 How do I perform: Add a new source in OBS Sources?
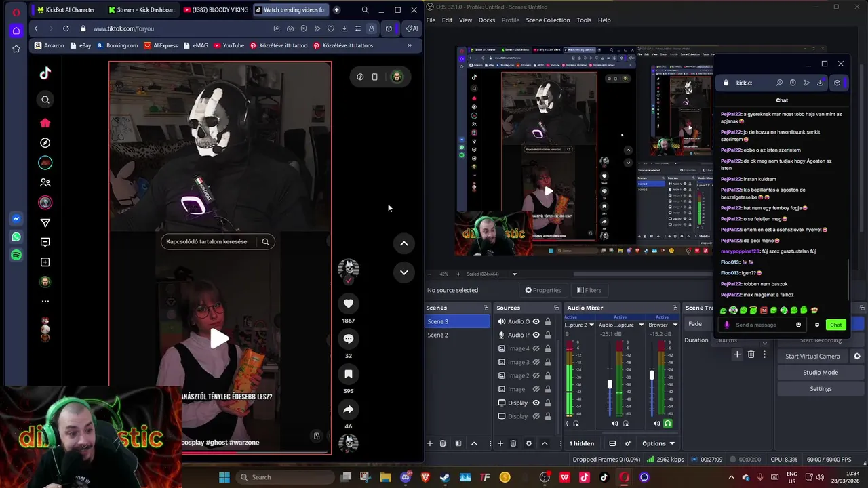point(500,443)
